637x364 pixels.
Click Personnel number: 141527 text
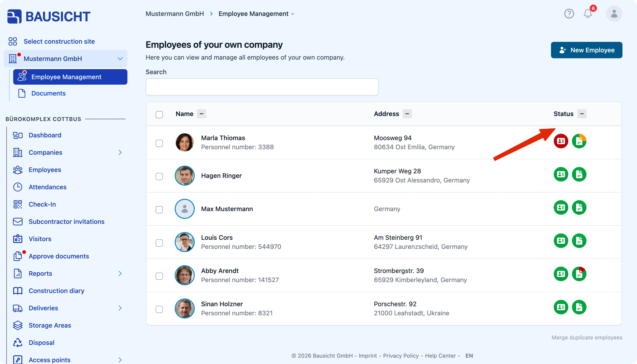[240, 280]
